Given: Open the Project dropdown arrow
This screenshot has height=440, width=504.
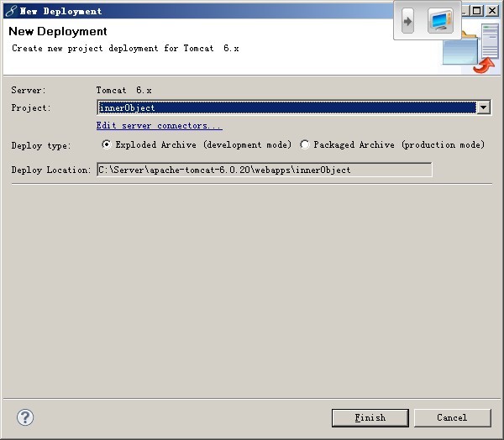Looking at the screenshot, I should pos(484,107).
